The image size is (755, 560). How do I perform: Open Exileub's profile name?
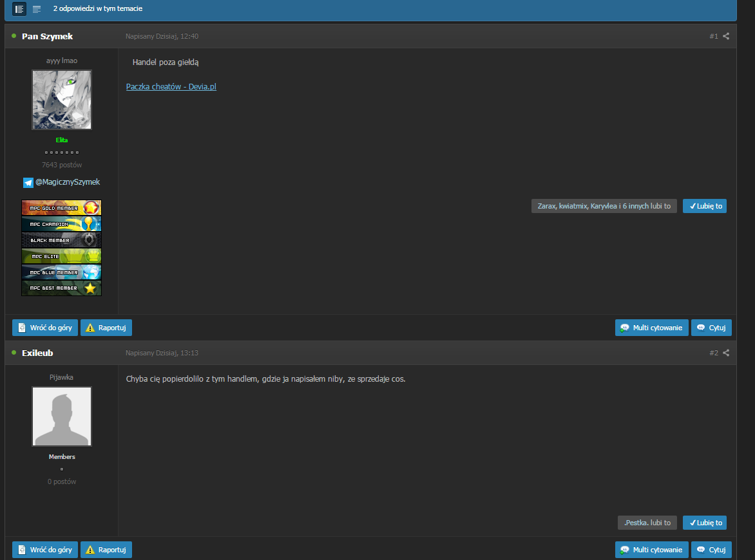pyautogui.click(x=37, y=353)
